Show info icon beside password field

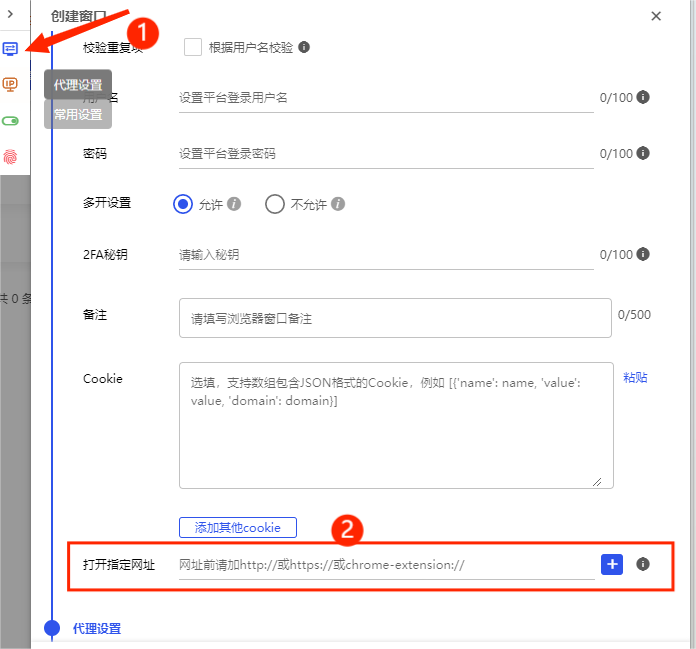643,153
